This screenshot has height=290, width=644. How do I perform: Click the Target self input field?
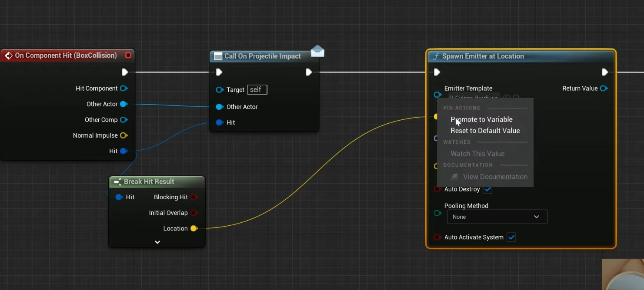click(257, 90)
